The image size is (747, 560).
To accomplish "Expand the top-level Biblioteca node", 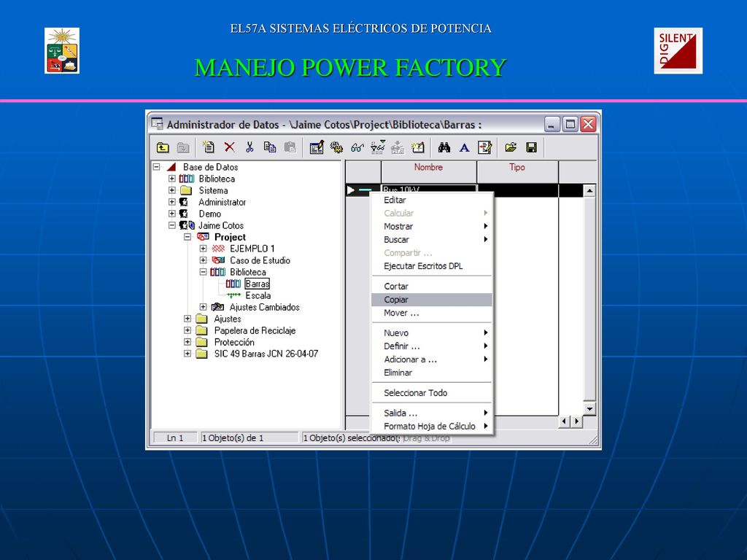I will pyautogui.click(x=172, y=179).
